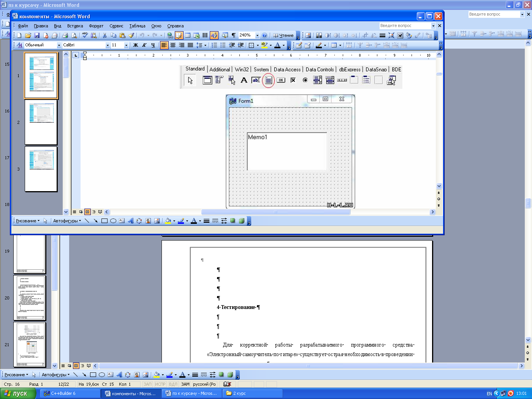The height and width of the screenshot is (399, 532).
Task: Open the Файл menu
Action: [23, 26]
